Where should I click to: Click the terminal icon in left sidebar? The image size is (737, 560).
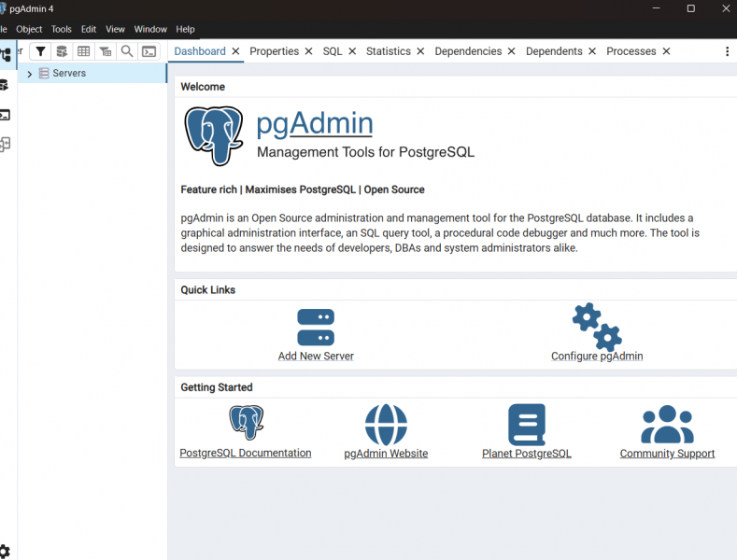pos(5,115)
